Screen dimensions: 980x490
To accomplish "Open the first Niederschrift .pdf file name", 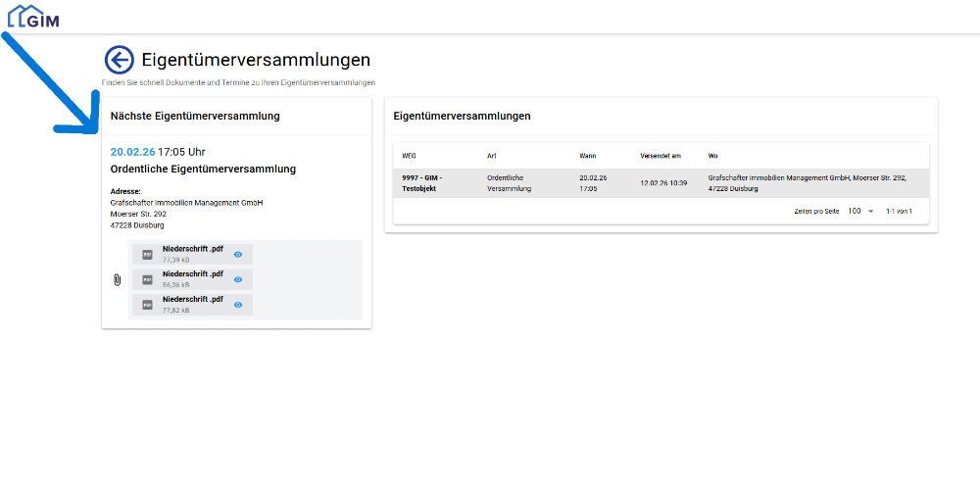I will coord(193,249).
